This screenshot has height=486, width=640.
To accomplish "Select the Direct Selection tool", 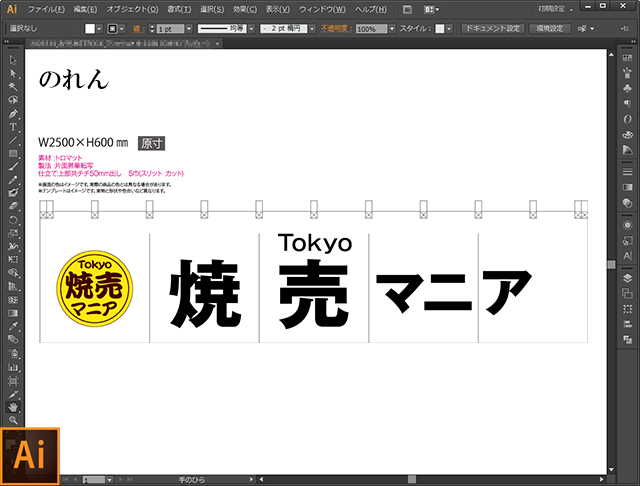I will (13, 73).
